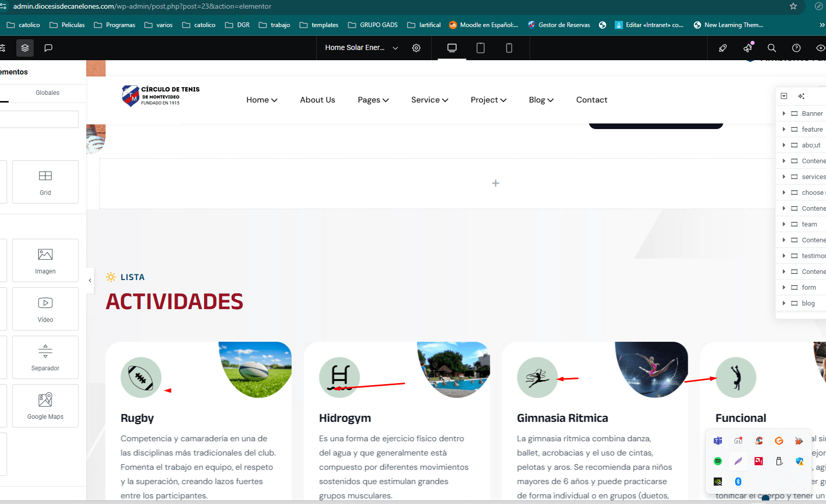Open the Notes comment icon

(48, 48)
